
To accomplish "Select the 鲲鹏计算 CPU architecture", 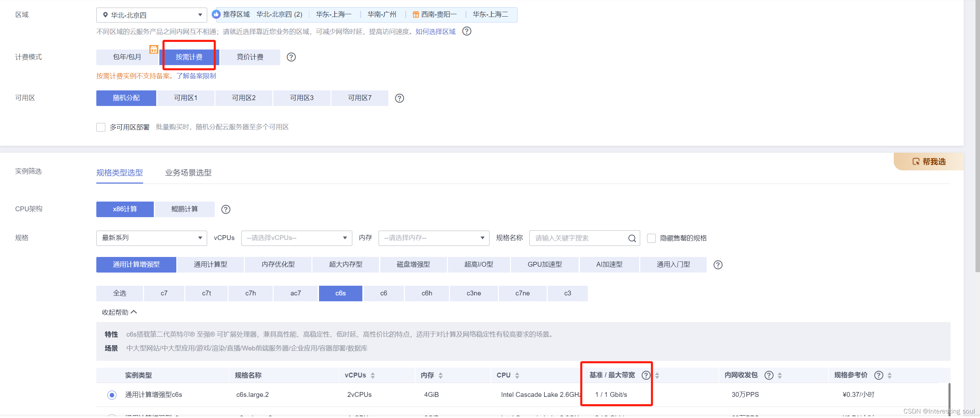I will click(185, 209).
